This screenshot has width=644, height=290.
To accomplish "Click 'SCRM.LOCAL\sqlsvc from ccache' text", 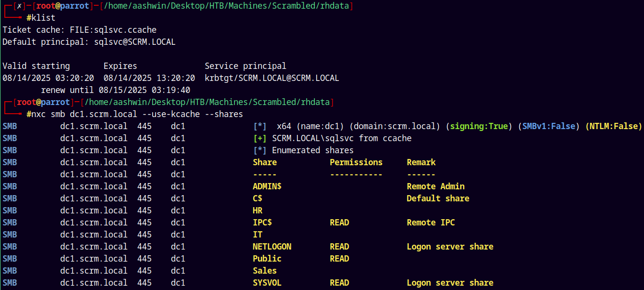I will [x=342, y=138].
